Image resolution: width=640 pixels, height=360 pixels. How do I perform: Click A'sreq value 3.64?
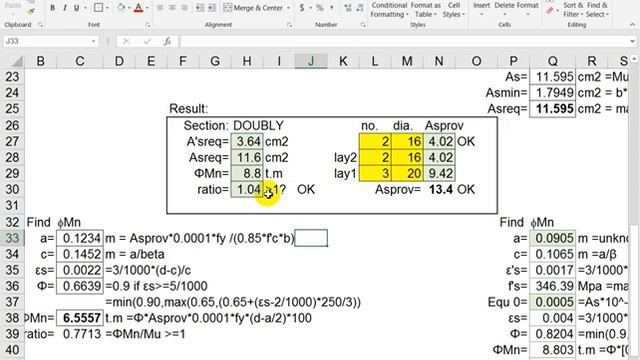[247, 142]
